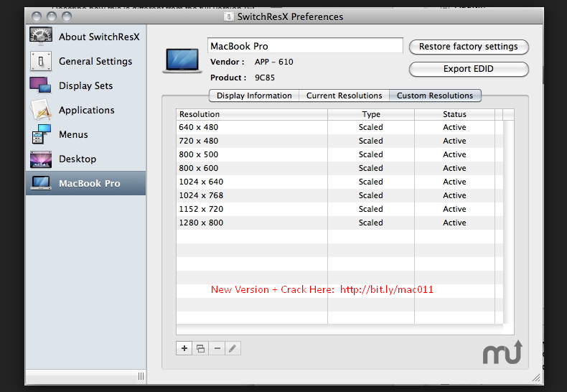567x392 pixels.
Task: Switch to the Current Resolutions tab
Action: pyautogui.click(x=344, y=95)
